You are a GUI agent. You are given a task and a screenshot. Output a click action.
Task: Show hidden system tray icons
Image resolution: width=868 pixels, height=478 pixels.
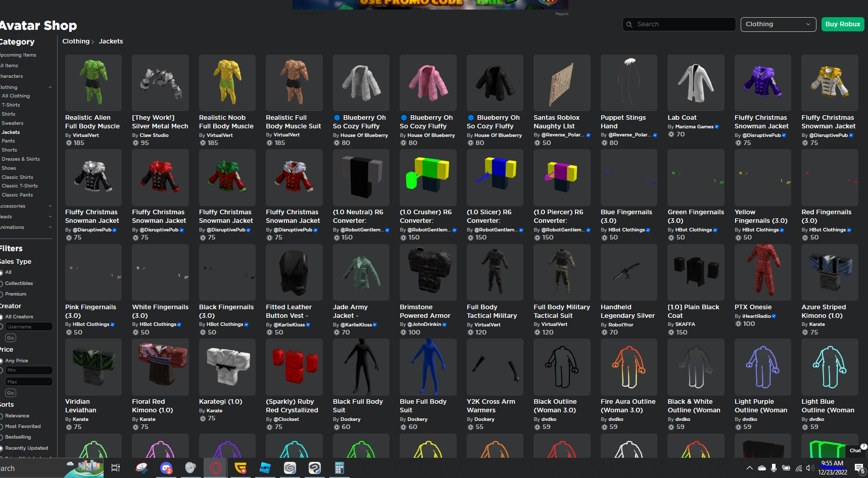tap(749, 468)
